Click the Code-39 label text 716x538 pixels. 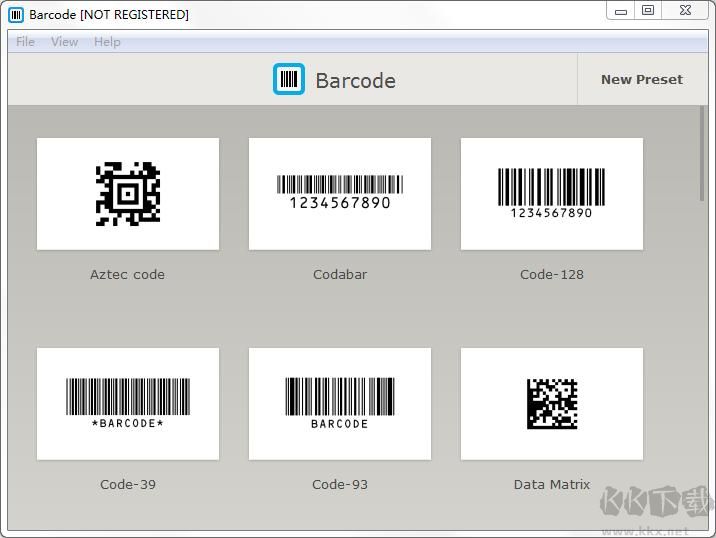click(x=128, y=485)
